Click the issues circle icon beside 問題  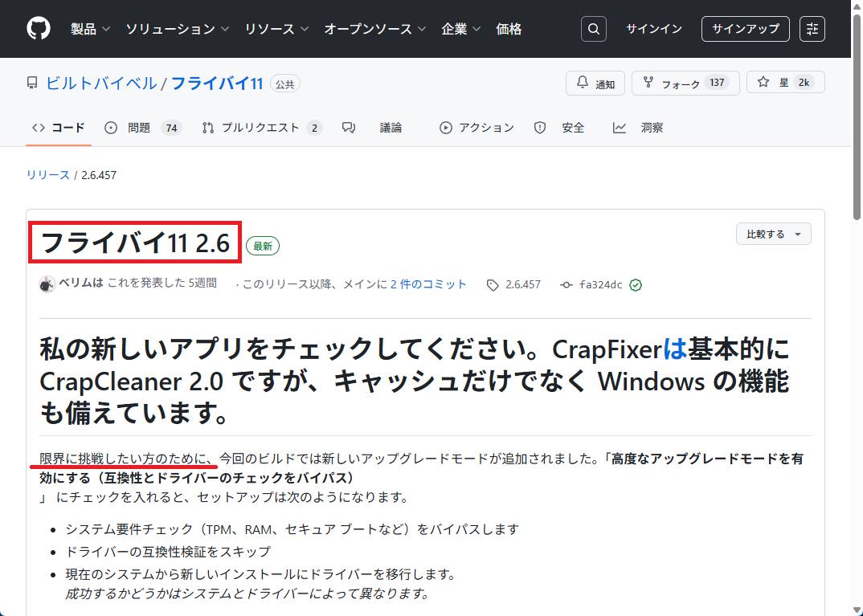[x=111, y=128]
